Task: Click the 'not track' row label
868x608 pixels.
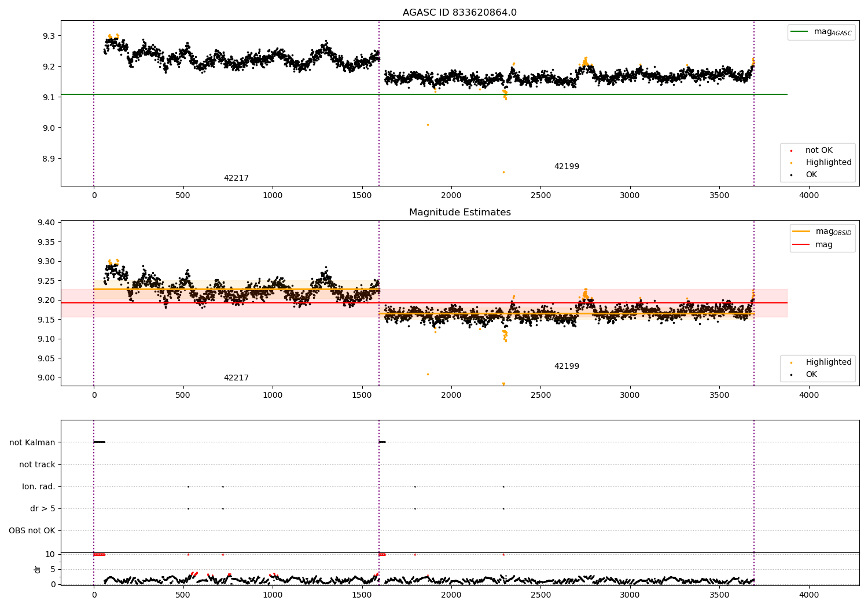Action: point(37,465)
